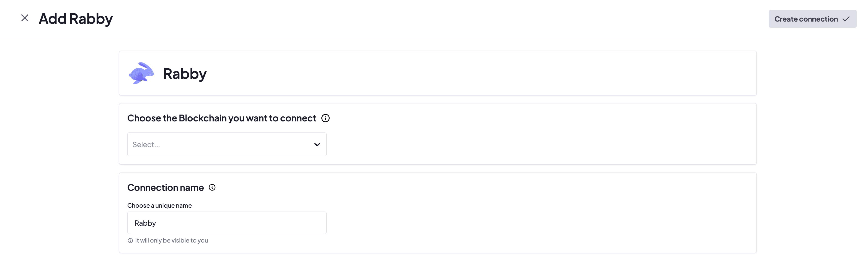Click empty area of the Connection name card
This screenshot has width=868, height=276.
click(x=539, y=215)
